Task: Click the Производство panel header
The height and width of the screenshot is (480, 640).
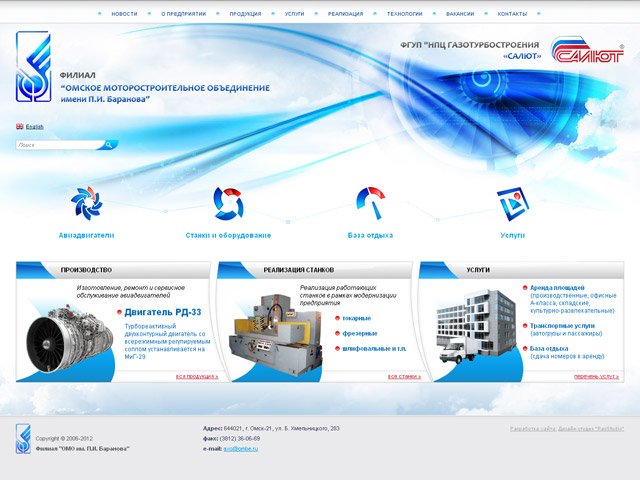Action: click(113, 270)
